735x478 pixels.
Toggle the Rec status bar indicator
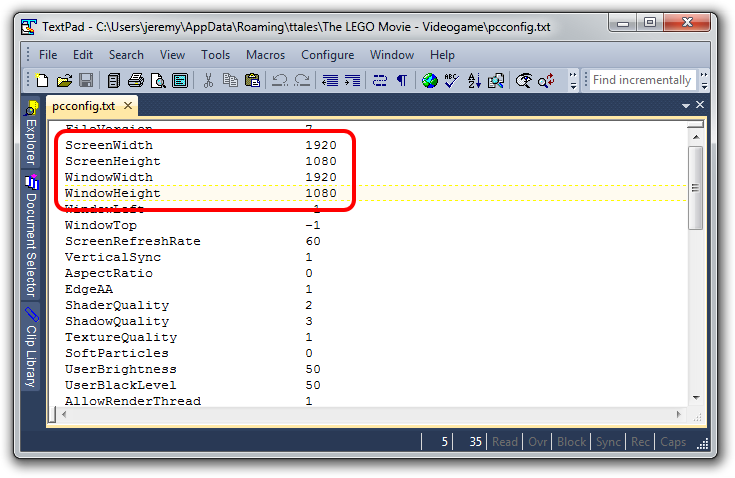pos(640,442)
